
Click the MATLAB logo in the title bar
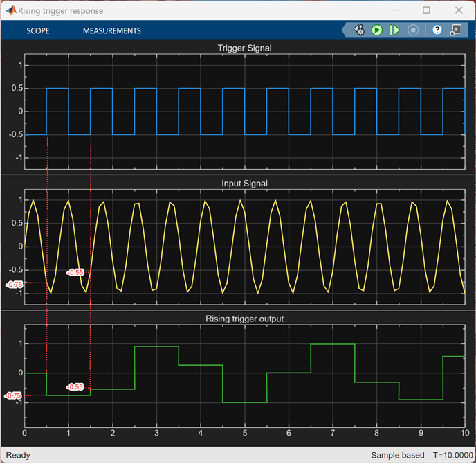coord(10,10)
